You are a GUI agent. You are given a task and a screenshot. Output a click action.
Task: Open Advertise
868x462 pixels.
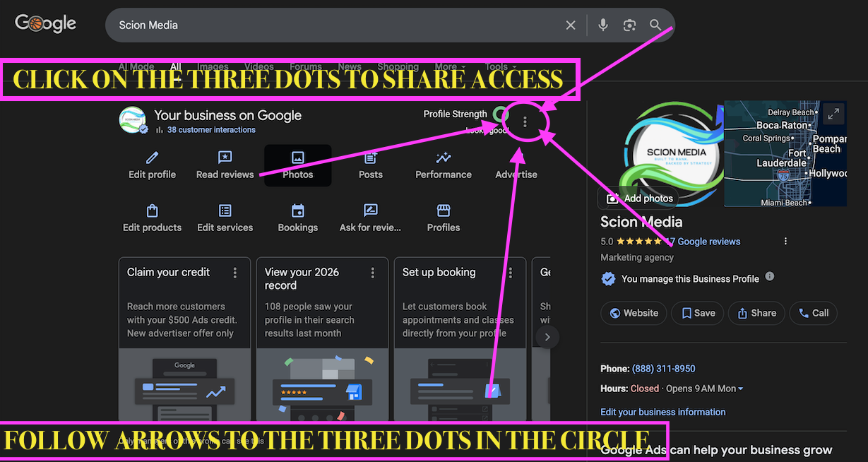pyautogui.click(x=516, y=165)
